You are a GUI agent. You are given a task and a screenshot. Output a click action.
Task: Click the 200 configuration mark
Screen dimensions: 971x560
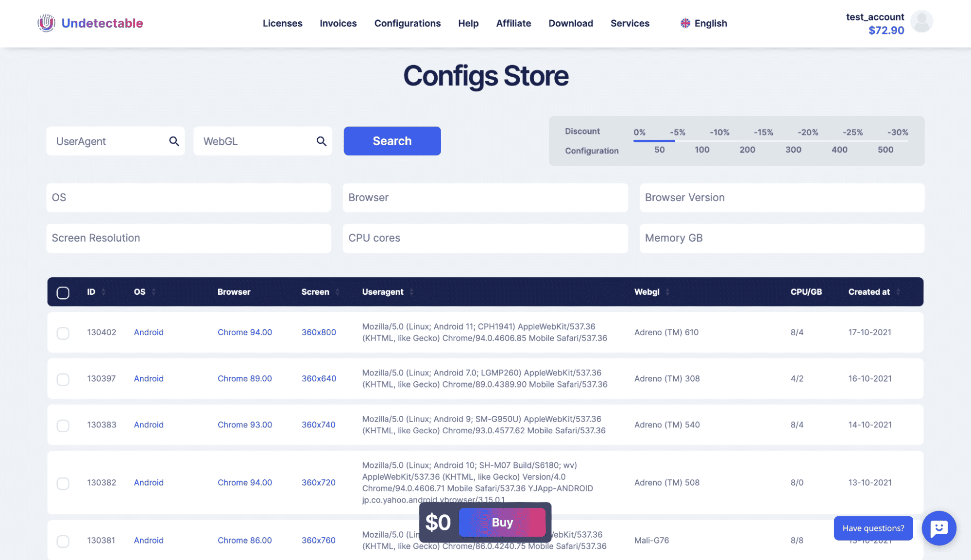(747, 150)
